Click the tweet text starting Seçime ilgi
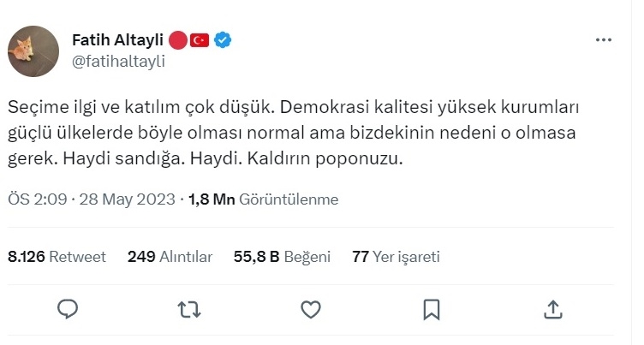644x345 pixels. 293,133
